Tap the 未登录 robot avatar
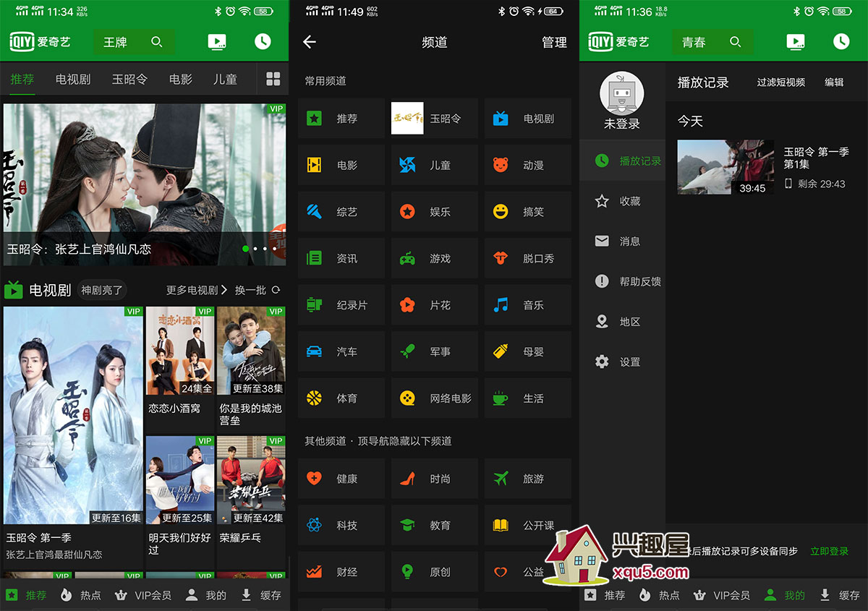868x611 pixels. [622, 94]
